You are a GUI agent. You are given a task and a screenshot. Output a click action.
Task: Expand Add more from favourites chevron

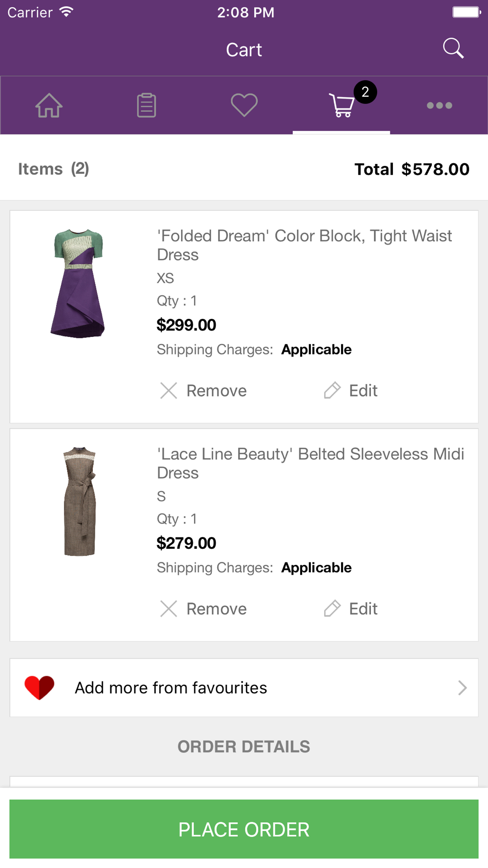point(462,688)
